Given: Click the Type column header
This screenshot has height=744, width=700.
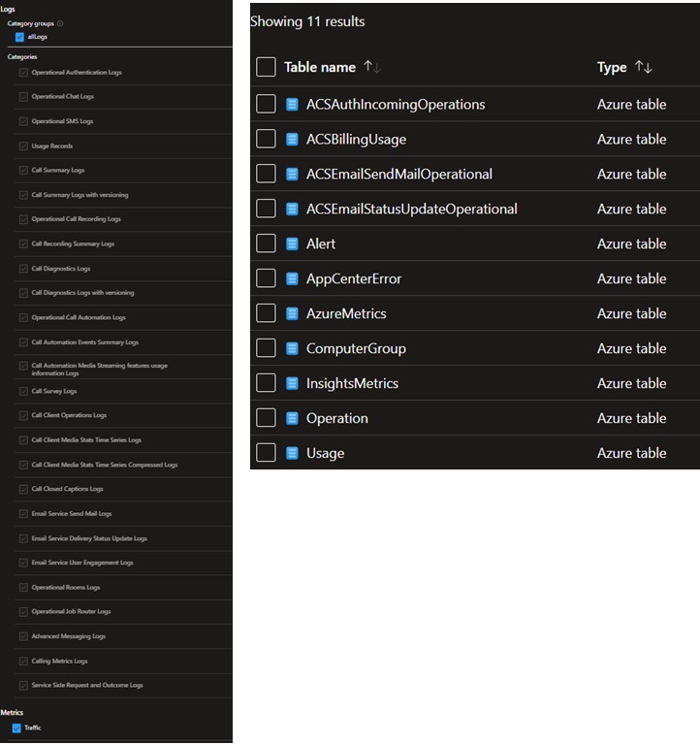Looking at the screenshot, I should [x=612, y=67].
